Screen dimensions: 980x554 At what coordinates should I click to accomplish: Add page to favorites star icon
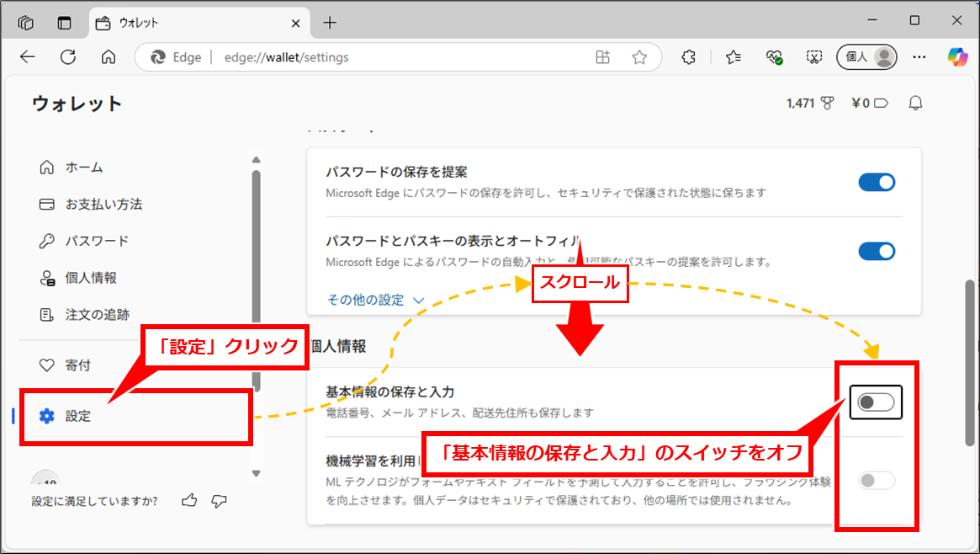[x=638, y=57]
